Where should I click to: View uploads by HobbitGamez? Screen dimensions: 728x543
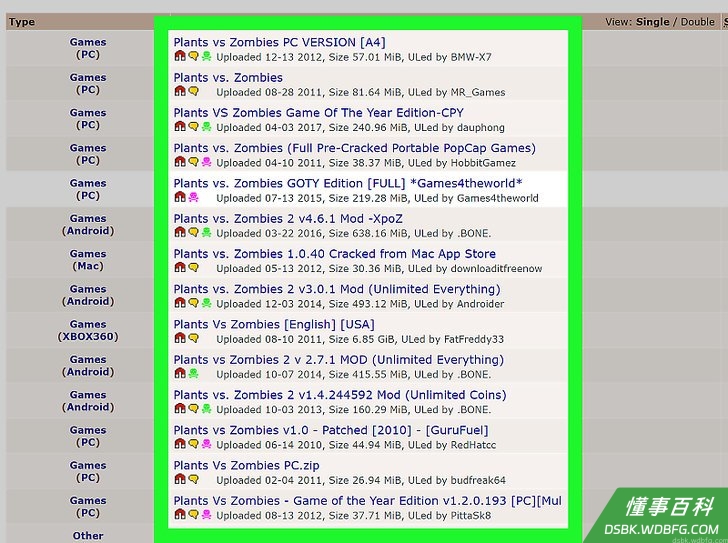[483, 163]
